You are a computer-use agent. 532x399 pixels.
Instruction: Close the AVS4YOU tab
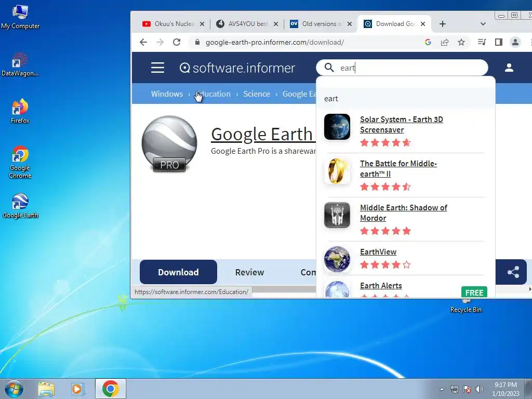(x=276, y=24)
